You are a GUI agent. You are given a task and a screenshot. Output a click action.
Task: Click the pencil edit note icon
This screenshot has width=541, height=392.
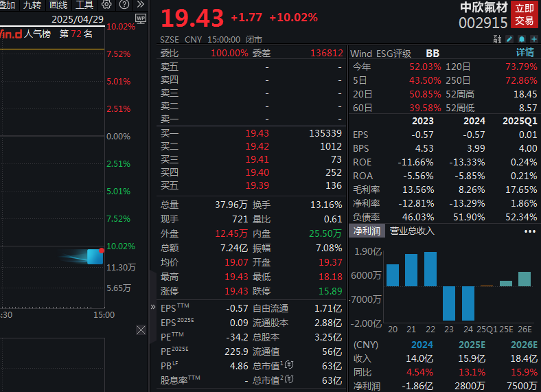coord(509,39)
